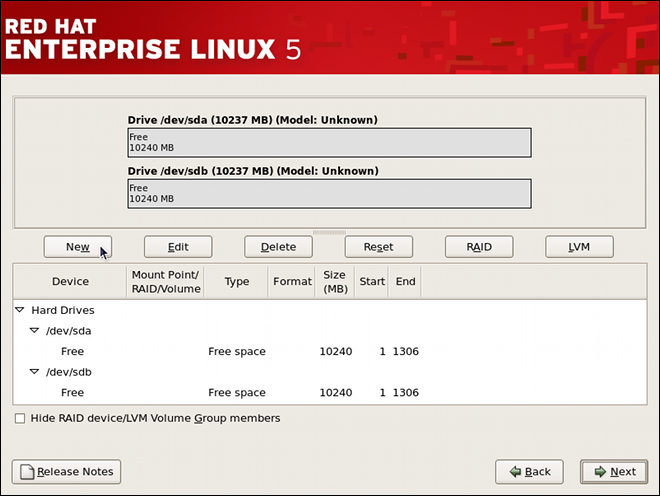Reset the partition table with Reset

(x=378, y=247)
